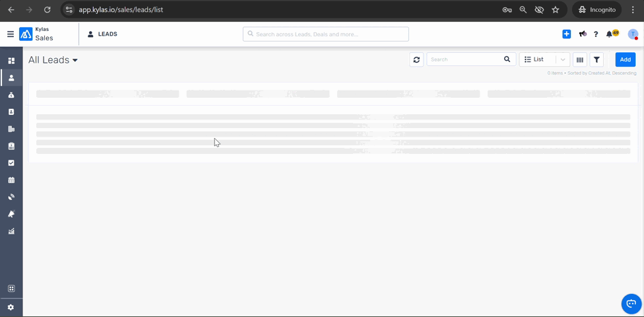Open the call logs icon in sidebar

click(x=11, y=197)
